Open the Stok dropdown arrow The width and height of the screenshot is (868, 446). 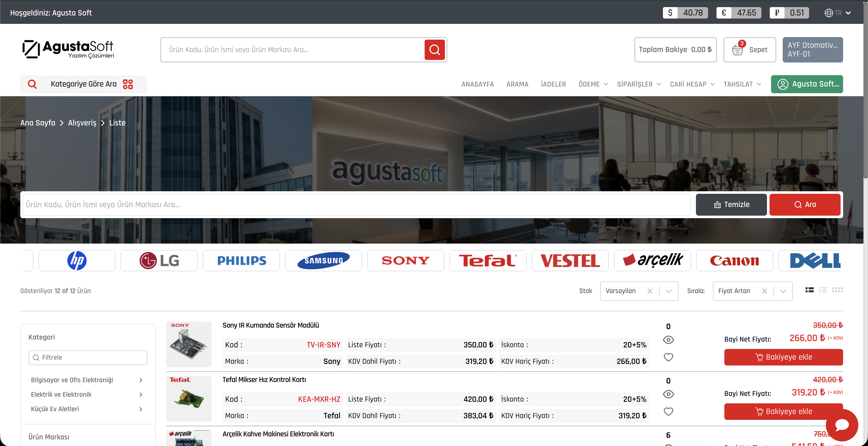click(x=669, y=291)
